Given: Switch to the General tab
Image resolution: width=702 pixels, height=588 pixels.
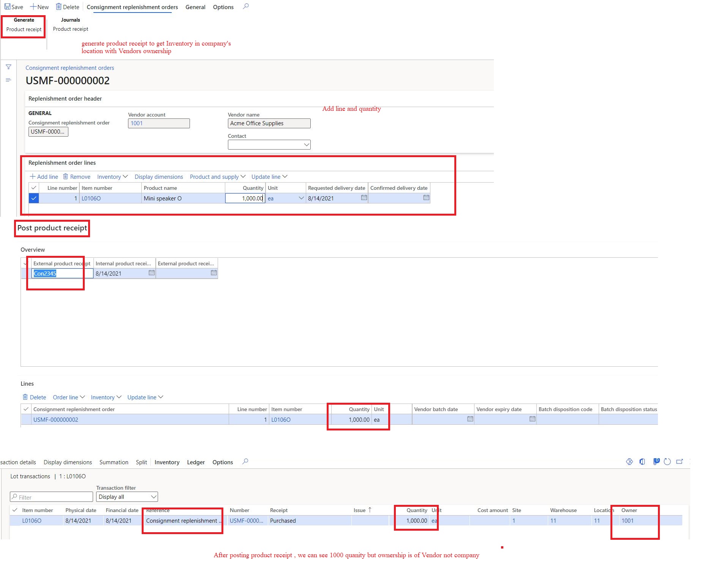Looking at the screenshot, I should coord(195,7).
